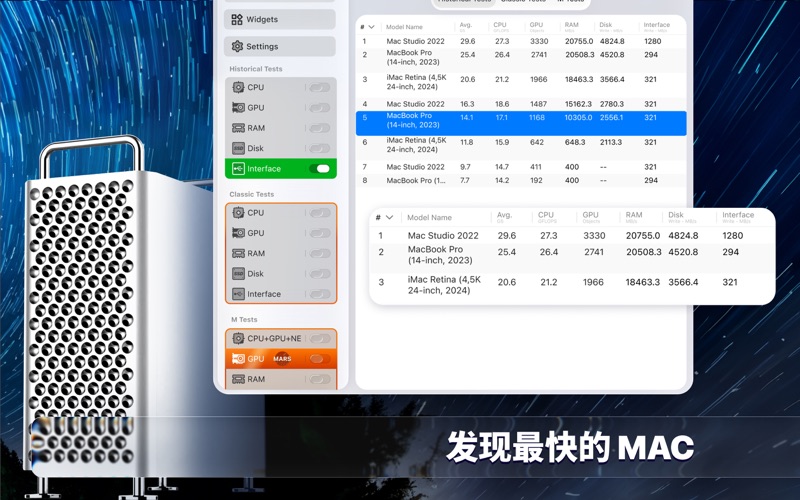This screenshot has height=500, width=800.
Task: Click the Historical Tests CPU chip icon
Action: pyautogui.click(x=238, y=88)
